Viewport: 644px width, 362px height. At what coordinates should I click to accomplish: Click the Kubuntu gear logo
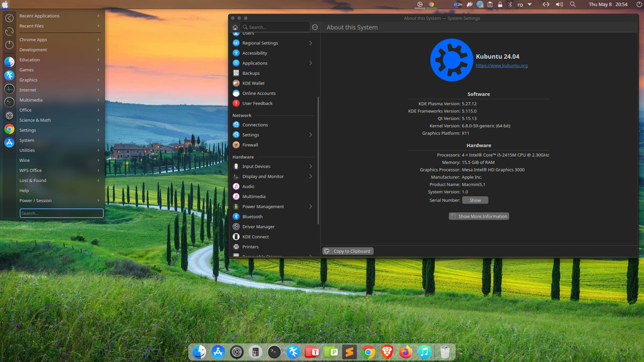click(x=451, y=60)
